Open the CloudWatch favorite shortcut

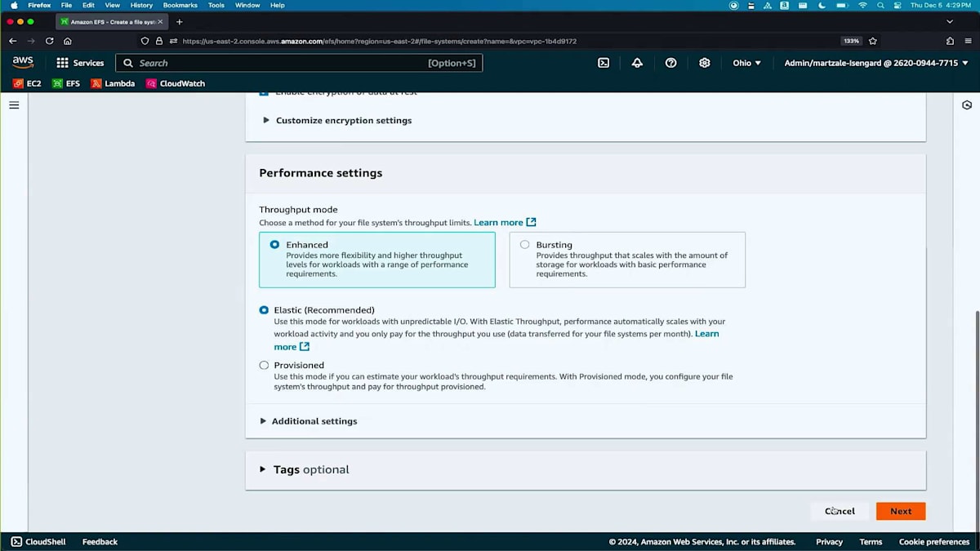point(176,83)
